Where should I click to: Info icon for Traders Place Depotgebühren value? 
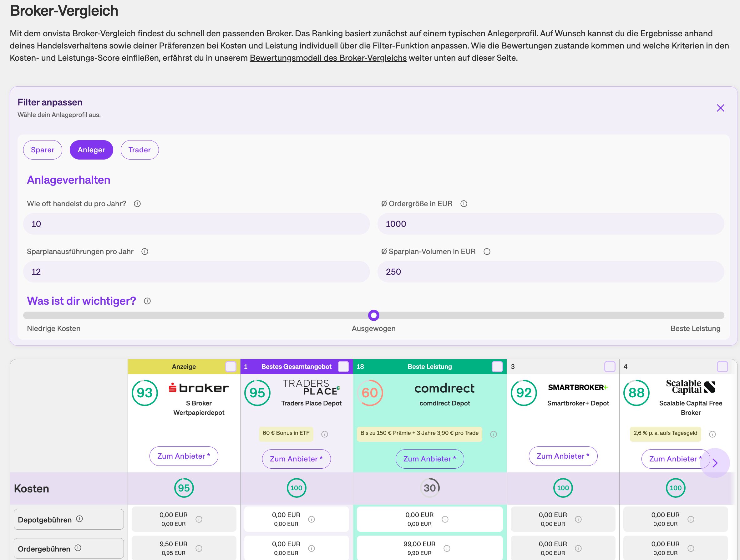click(x=312, y=519)
